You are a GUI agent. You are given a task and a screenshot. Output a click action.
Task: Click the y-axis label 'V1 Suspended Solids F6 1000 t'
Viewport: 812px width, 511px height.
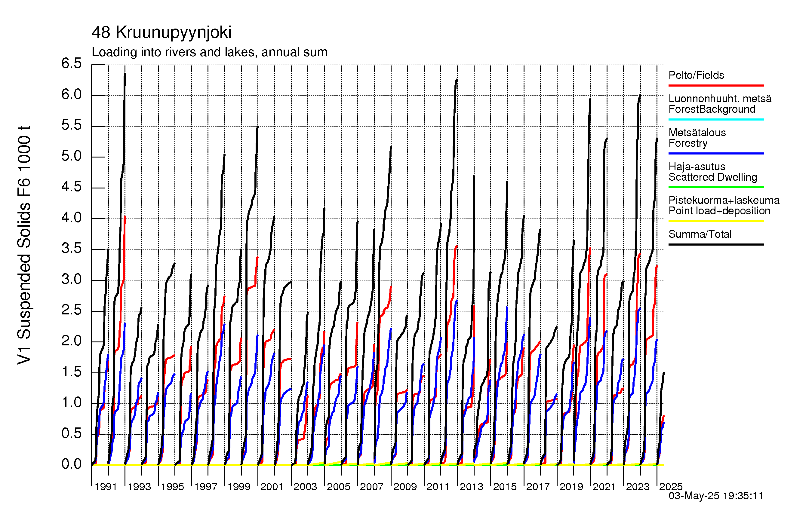click(24, 245)
